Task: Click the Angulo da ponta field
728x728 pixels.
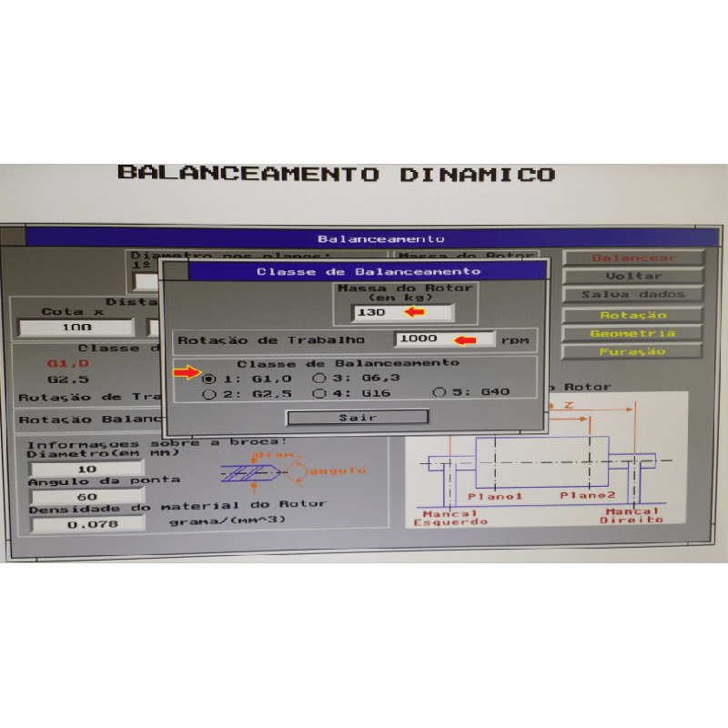Action: pyautogui.click(x=87, y=497)
